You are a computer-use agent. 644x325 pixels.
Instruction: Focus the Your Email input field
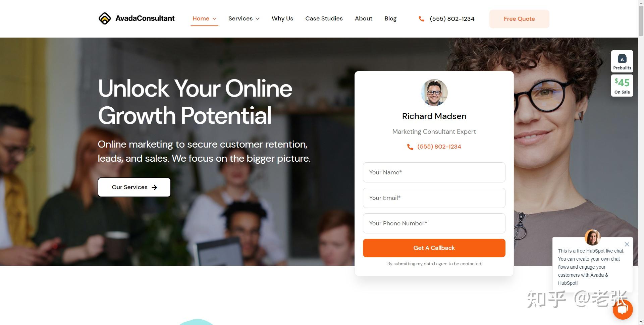pyautogui.click(x=434, y=198)
